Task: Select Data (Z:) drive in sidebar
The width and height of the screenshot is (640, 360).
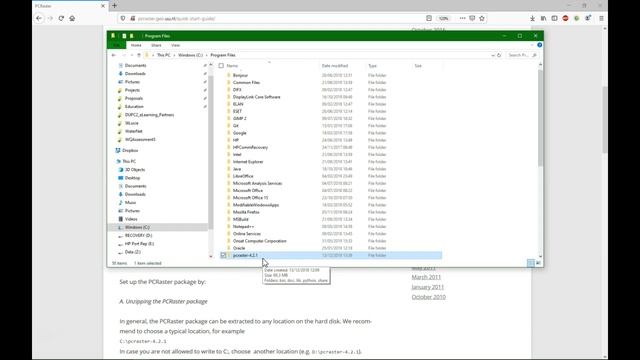Action: [x=133, y=252]
